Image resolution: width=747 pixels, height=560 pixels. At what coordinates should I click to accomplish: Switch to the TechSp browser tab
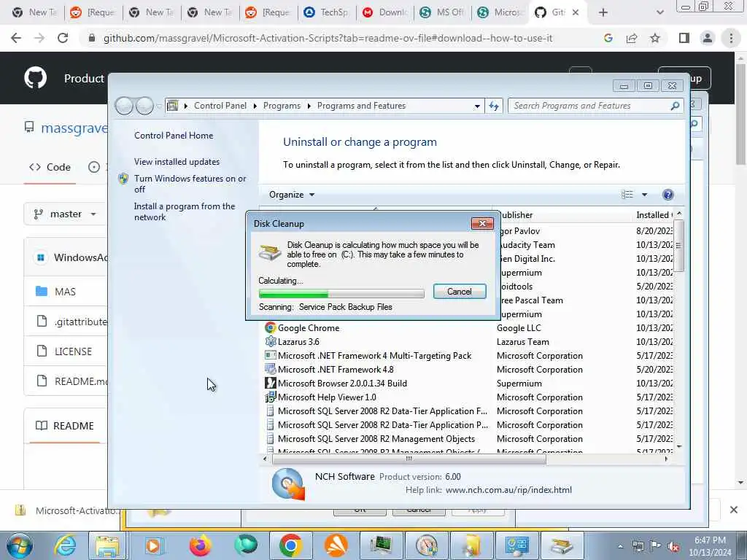click(327, 12)
